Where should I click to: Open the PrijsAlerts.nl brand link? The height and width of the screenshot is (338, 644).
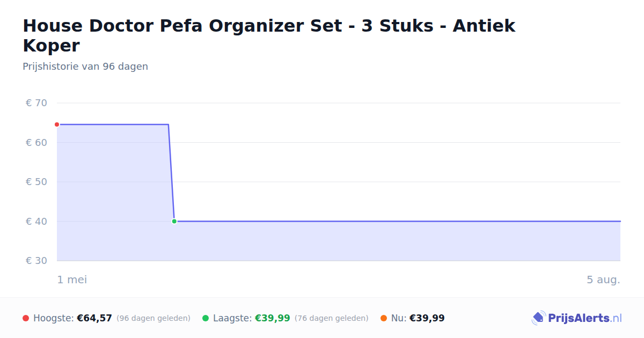pos(577,318)
